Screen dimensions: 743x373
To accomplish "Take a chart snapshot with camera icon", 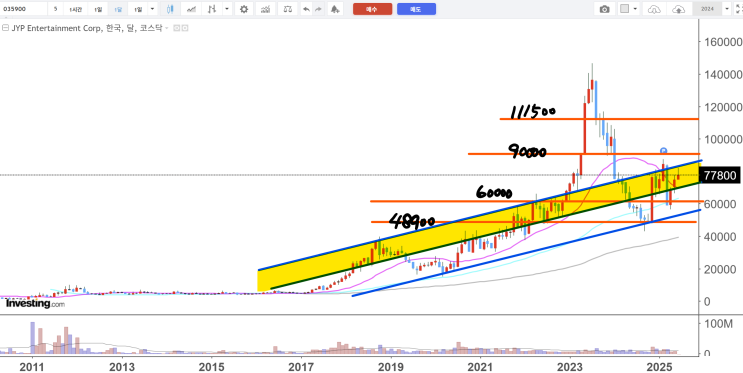I will click(x=605, y=9).
